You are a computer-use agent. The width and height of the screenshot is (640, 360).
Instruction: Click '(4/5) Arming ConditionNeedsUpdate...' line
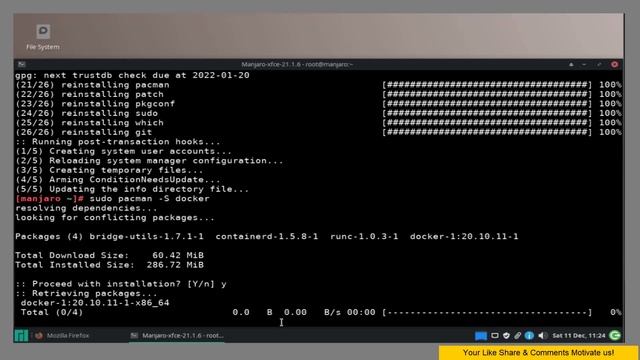tap(118, 180)
